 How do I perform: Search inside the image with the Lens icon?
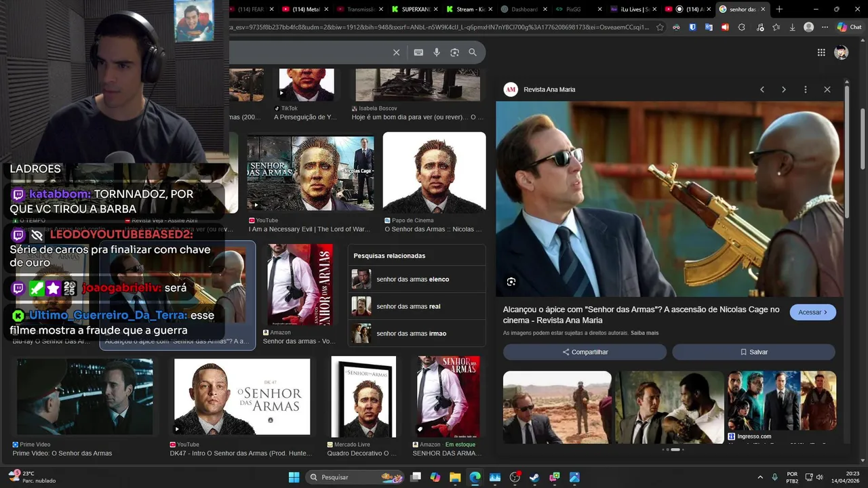[511, 282]
